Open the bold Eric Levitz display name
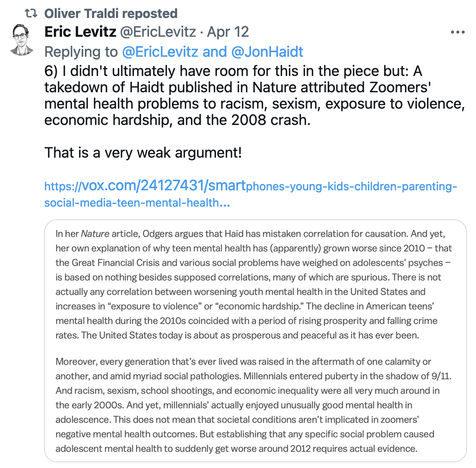This screenshot has height=468, width=476. click(80, 32)
